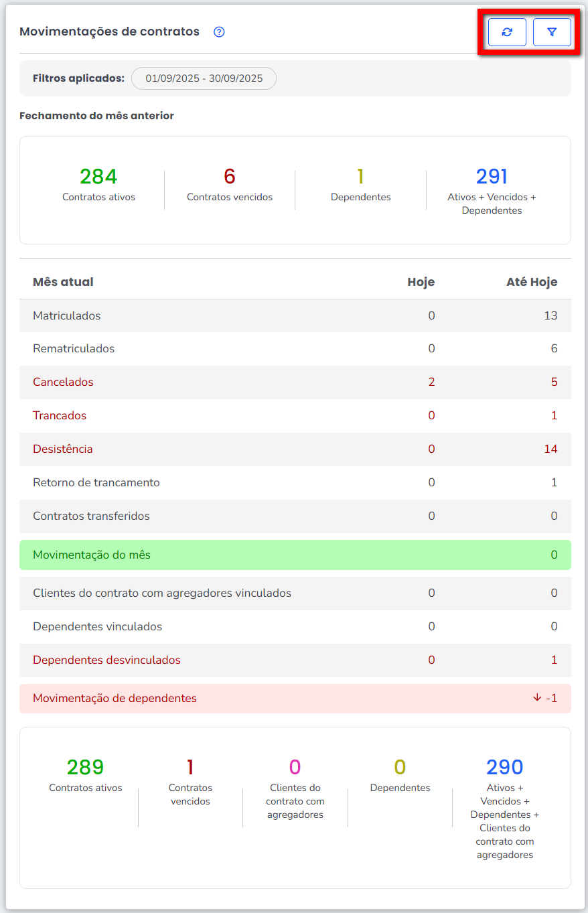Open the Rematriculados row
This screenshot has height=913, width=588.
click(x=74, y=349)
